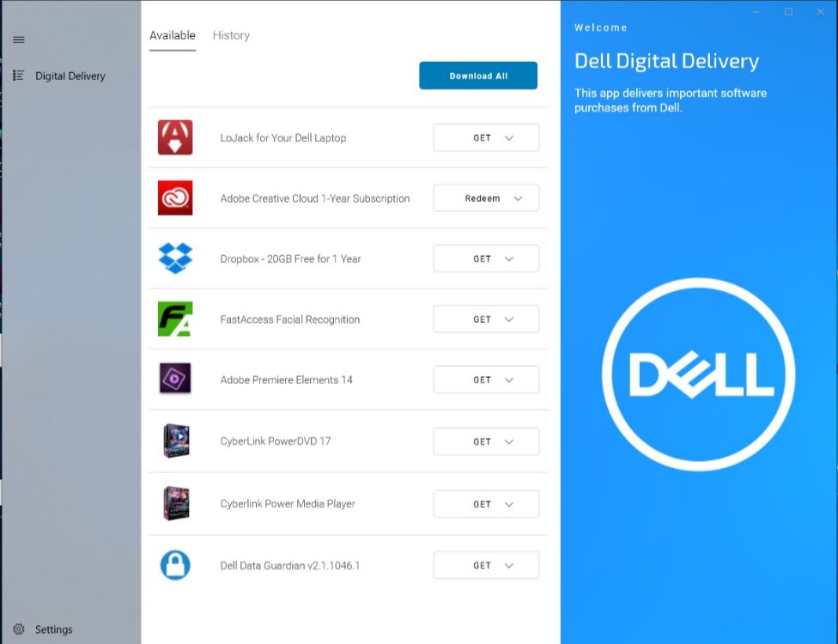Click the Digital Delivery list icon
The width and height of the screenshot is (838, 644).
pyautogui.click(x=19, y=76)
